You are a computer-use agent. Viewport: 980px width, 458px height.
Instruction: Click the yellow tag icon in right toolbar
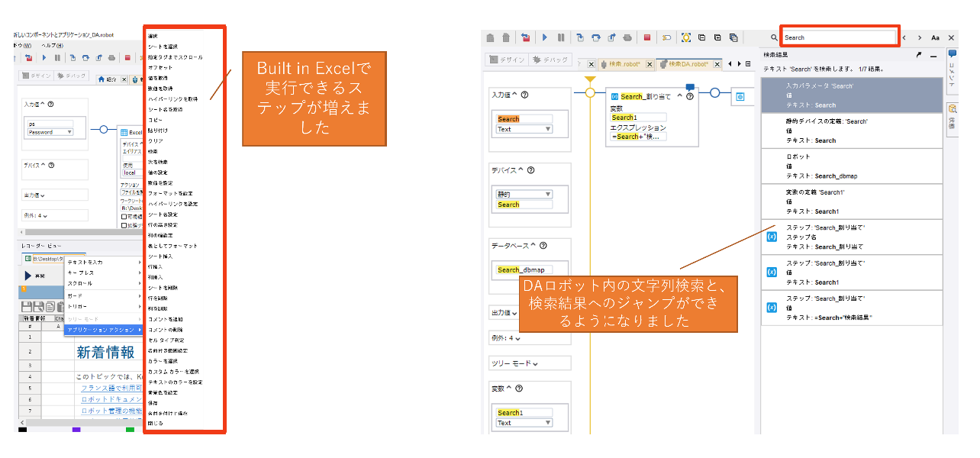[x=666, y=37]
